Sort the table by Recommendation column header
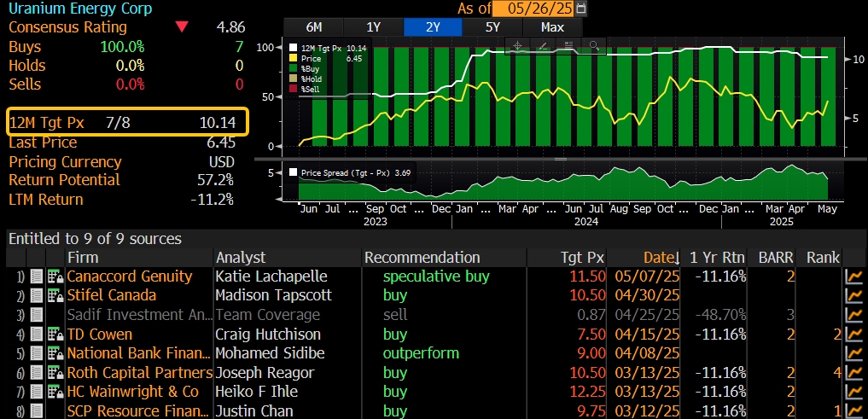 [422, 257]
